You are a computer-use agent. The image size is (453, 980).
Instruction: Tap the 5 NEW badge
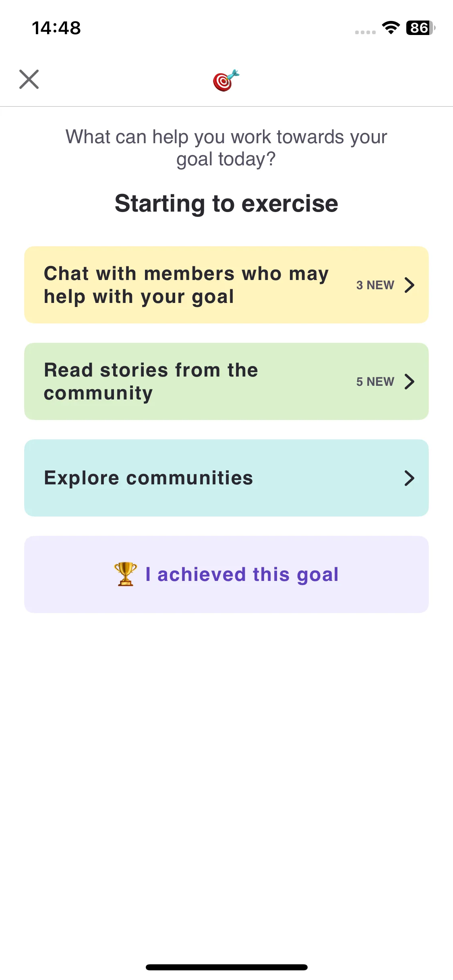click(375, 381)
